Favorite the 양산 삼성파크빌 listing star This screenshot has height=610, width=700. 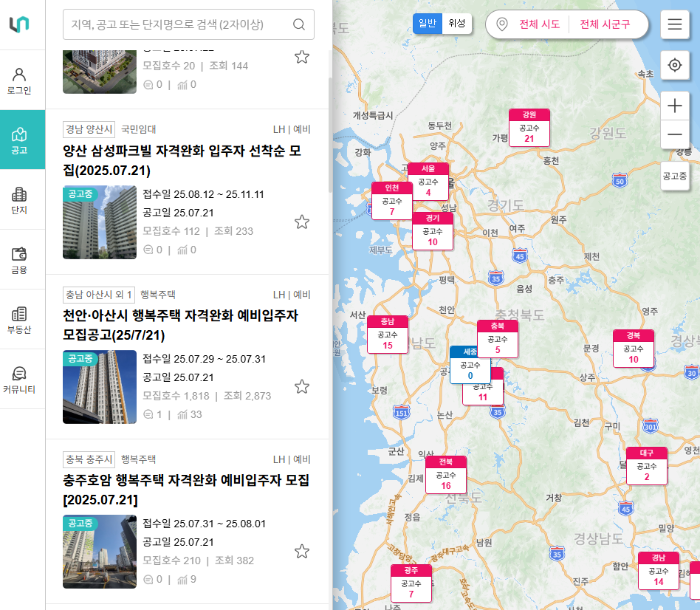(x=301, y=222)
